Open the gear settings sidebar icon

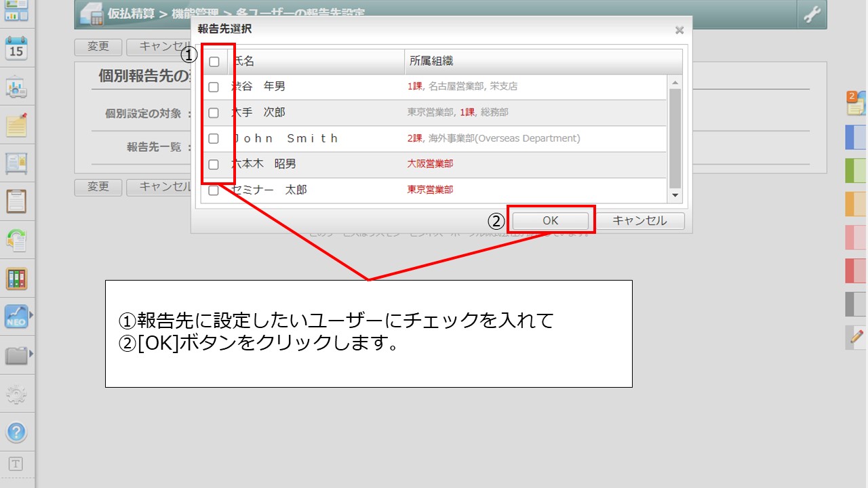[x=16, y=394]
